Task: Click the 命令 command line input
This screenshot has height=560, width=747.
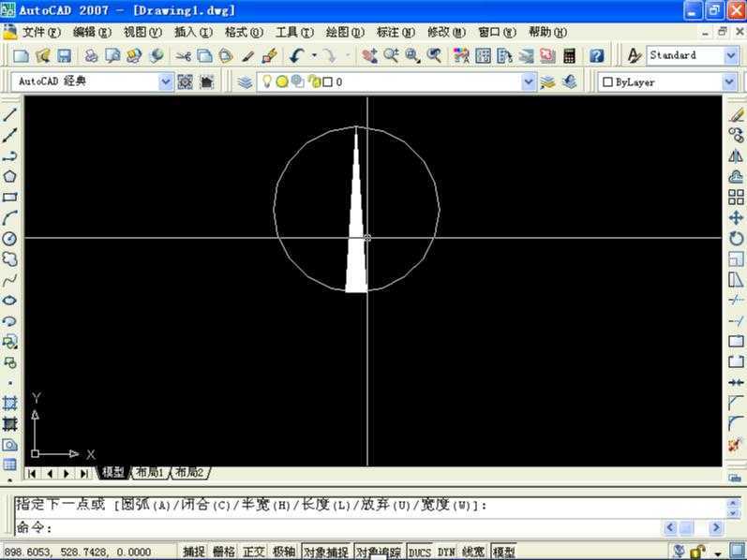Action: coord(338,527)
